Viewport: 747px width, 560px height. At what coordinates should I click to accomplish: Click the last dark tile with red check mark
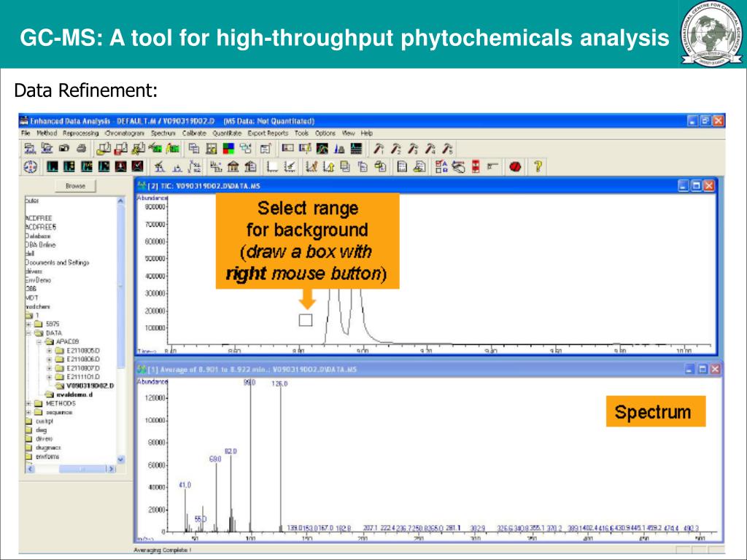[x=137, y=166]
